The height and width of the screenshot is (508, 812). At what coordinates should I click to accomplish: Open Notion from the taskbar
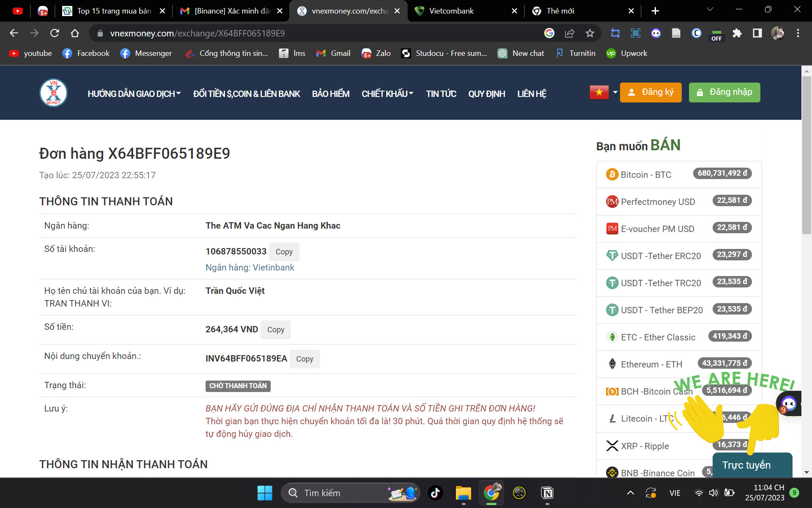tap(547, 493)
